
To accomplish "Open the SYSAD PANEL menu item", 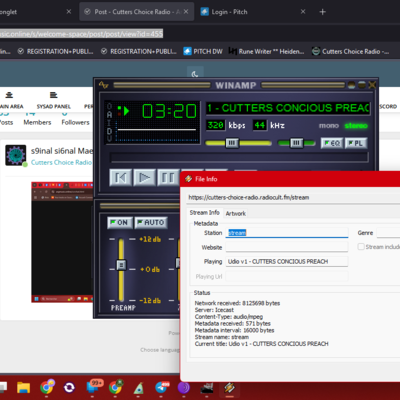I will (x=53, y=100).
